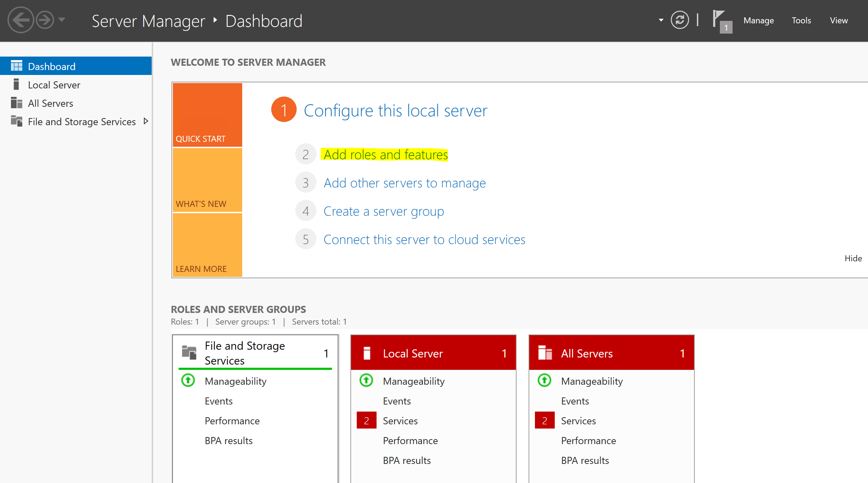Click File and Storage Services tile folder icon
Viewport: 868px width, 483px height.
click(189, 353)
